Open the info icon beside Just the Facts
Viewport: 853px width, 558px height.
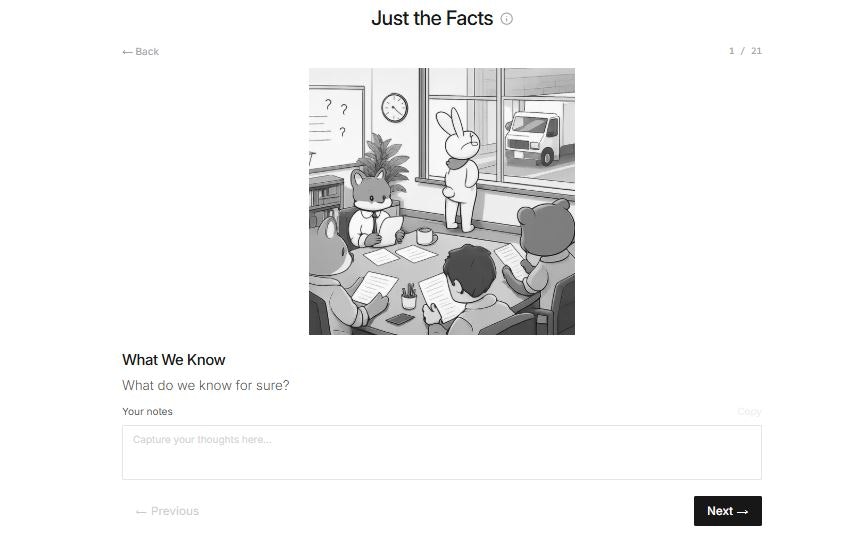(x=506, y=19)
